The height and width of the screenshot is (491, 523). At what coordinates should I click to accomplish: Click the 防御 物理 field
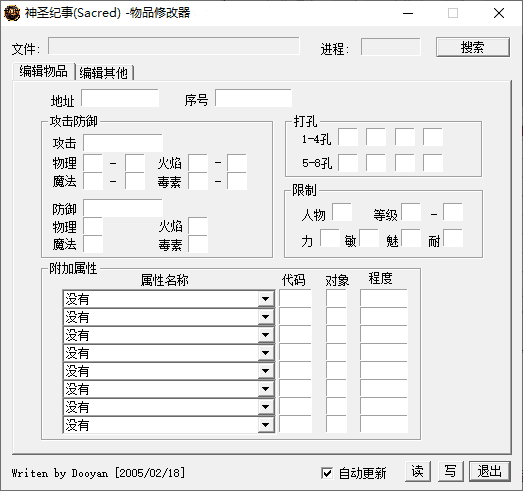tap(93, 226)
